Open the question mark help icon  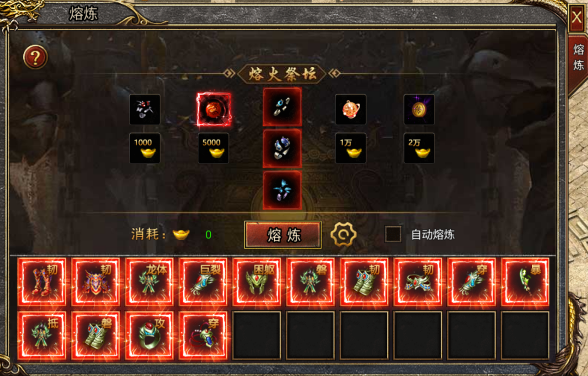(35, 57)
